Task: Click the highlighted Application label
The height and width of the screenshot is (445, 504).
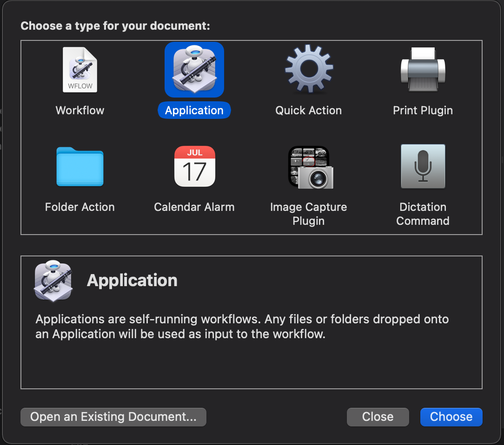Action: click(x=194, y=111)
